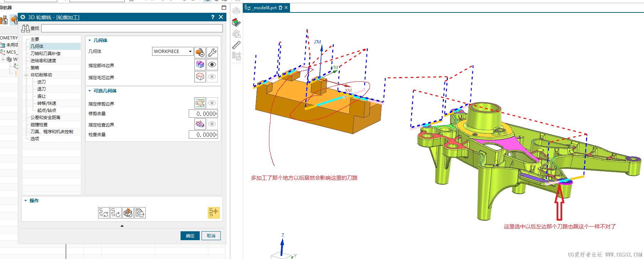Click the 查找 search input field

(132, 28)
